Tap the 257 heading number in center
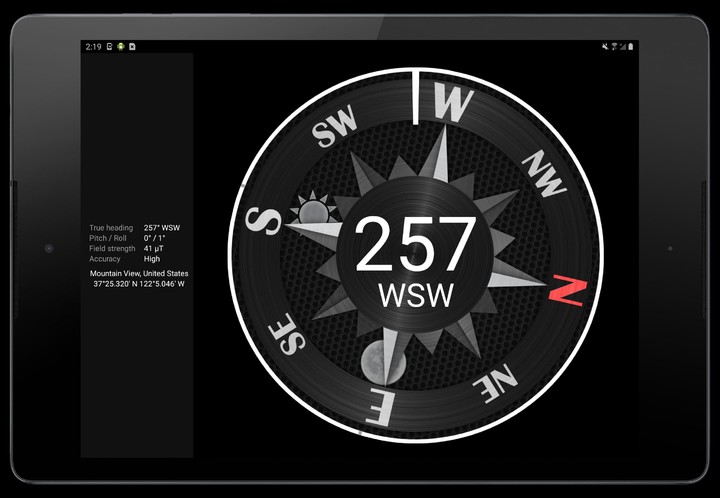 (415, 244)
